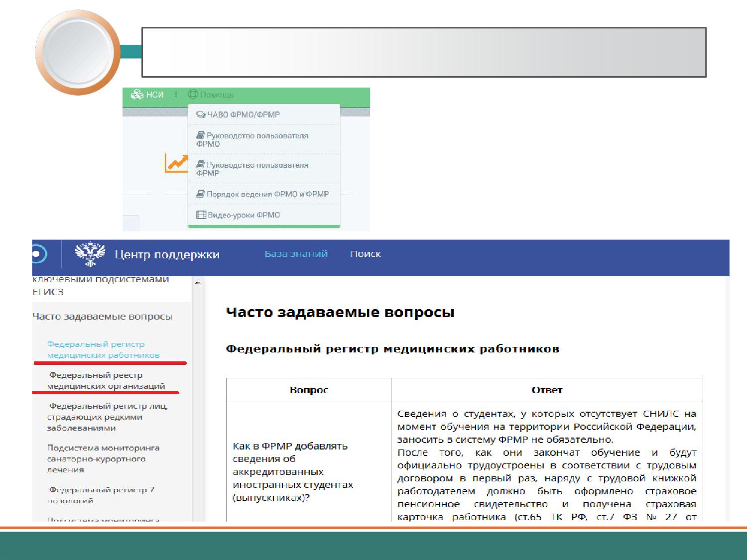Click the Вопрос column header
This screenshot has height=560, width=747.
point(309,390)
